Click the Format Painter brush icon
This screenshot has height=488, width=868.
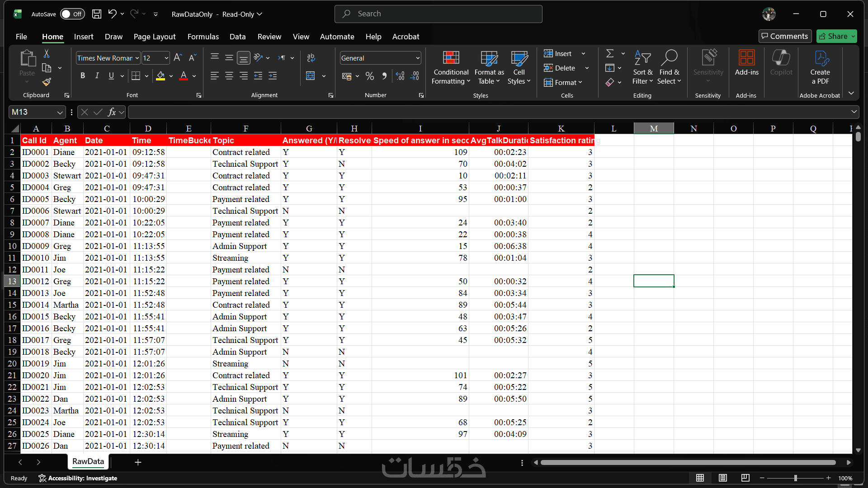47,82
